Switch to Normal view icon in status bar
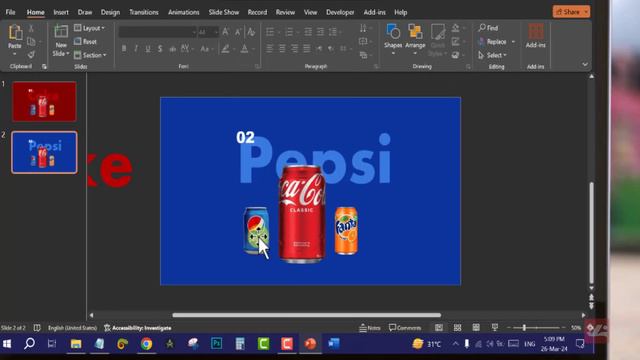This screenshot has height=360, width=640. pos(439,327)
